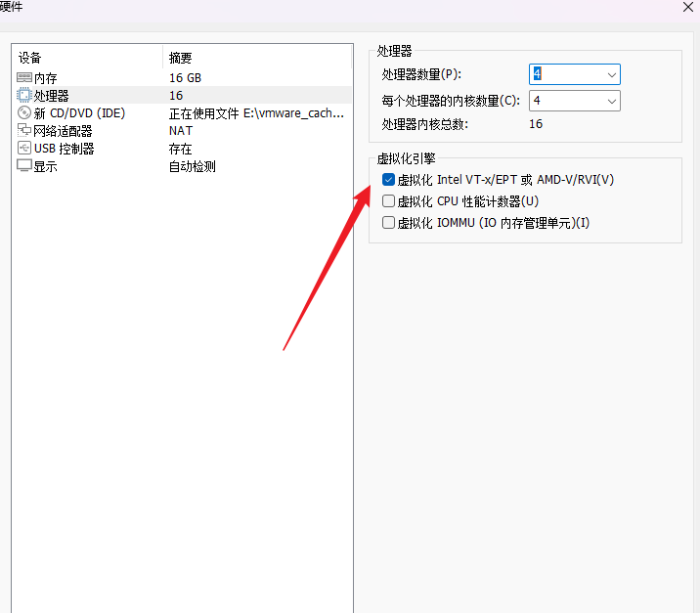Image resolution: width=700 pixels, height=613 pixels.
Task: Select the 新 CD/DVD (IDE) row
Action: (x=182, y=113)
